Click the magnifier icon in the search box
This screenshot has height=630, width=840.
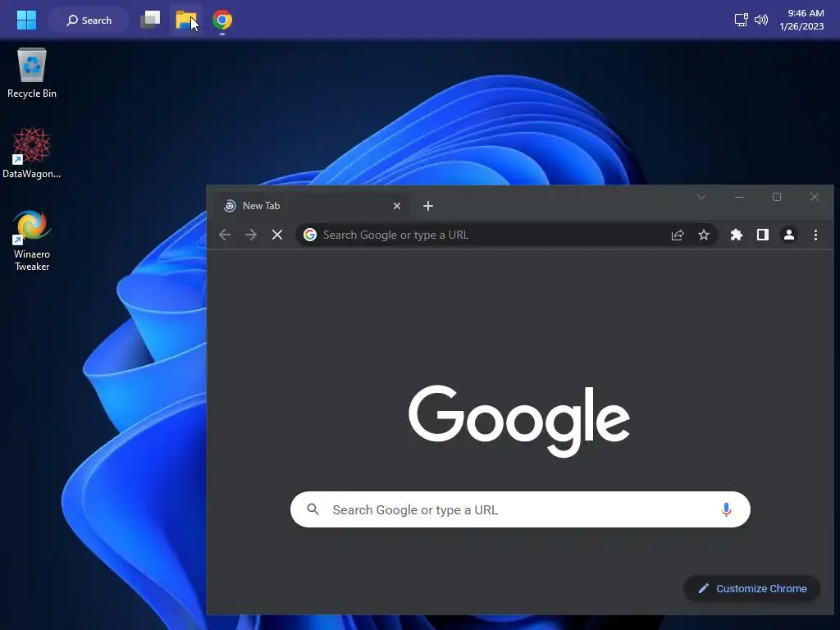313,509
